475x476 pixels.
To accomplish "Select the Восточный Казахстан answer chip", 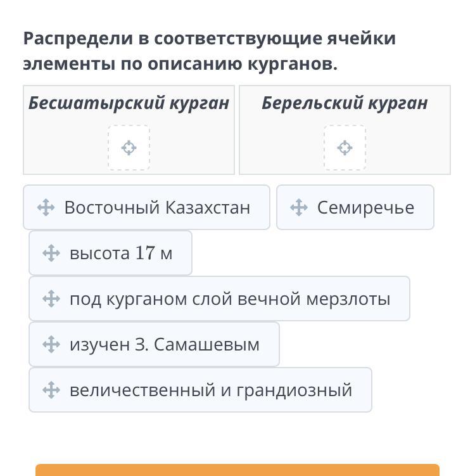I will click(x=157, y=207).
